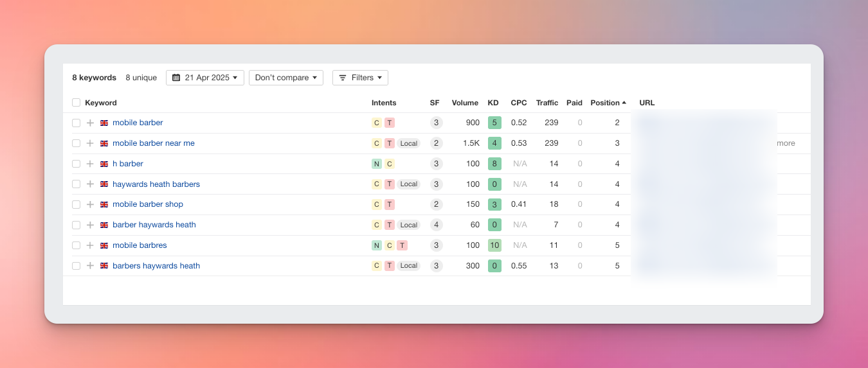The height and width of the screenshot is (368, 868).
Task: Click the plus icon beside 'mobile barbres'
Action: click(90, 245)
